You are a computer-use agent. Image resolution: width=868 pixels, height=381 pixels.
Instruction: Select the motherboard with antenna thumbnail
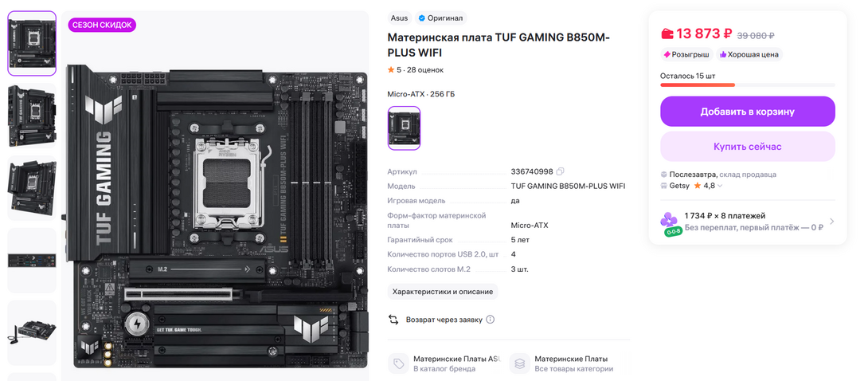coord(32,332)
